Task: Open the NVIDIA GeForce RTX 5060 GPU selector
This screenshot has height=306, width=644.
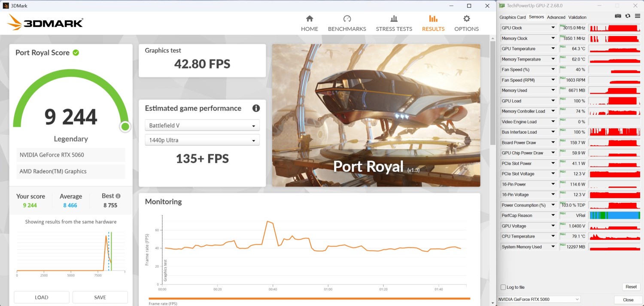Action: [x=539, y=299]
